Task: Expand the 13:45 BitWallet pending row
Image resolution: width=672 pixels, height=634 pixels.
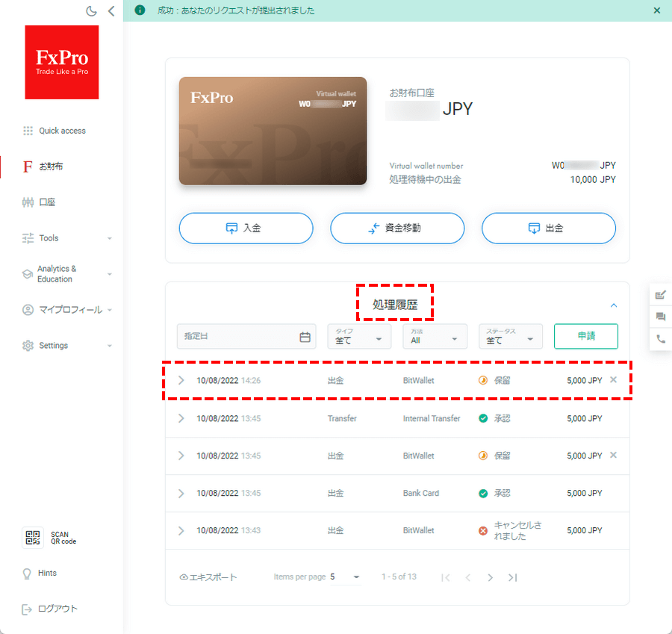Action: click(x=181, y=456)
